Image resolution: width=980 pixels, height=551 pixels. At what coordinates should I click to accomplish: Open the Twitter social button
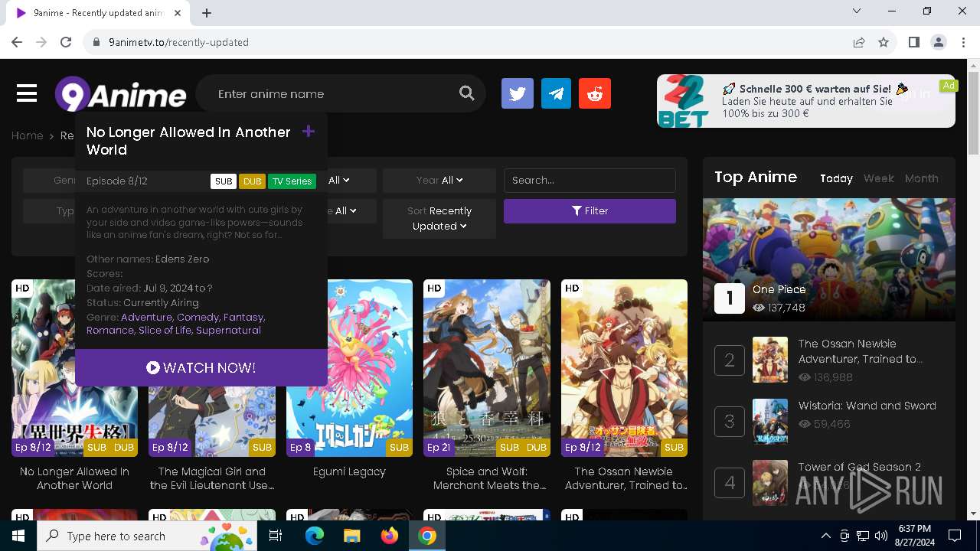point(518,94)
